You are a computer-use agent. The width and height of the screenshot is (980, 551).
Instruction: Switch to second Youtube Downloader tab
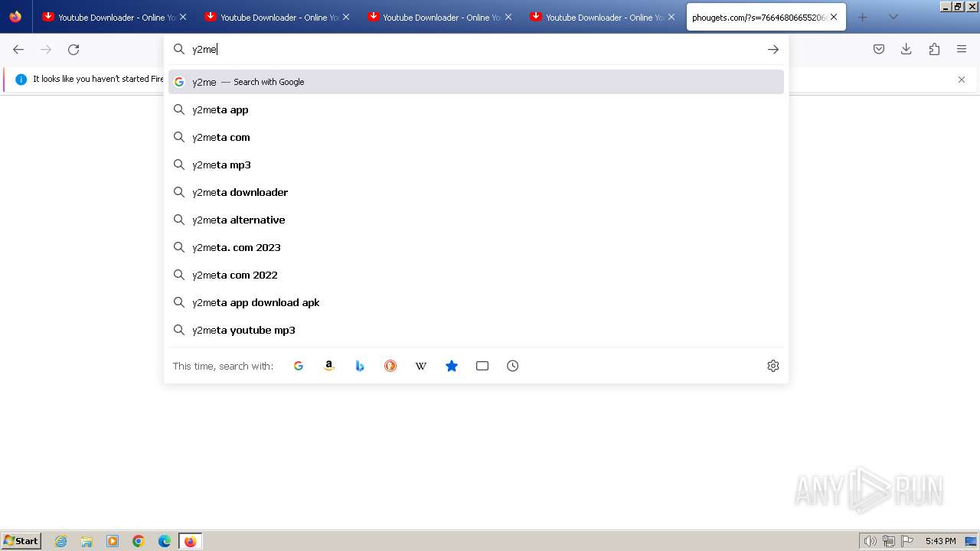(276, 17)
